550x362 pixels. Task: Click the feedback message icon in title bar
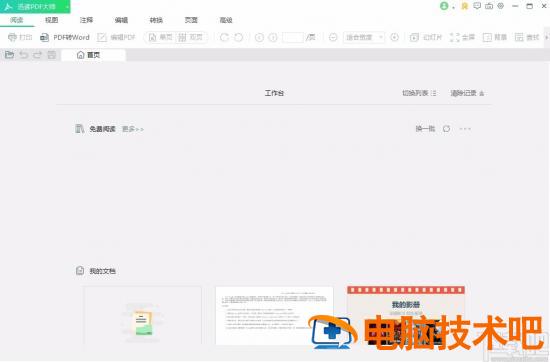477,6
